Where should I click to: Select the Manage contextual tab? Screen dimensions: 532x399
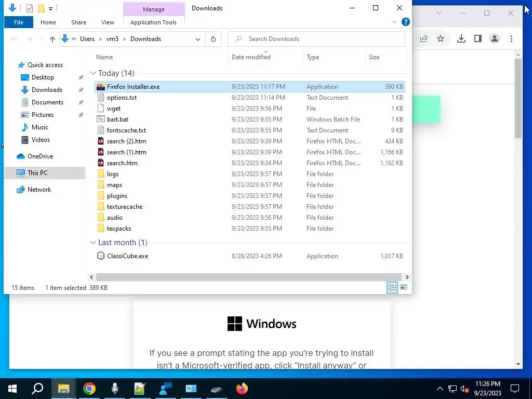[x=154, y=9]
